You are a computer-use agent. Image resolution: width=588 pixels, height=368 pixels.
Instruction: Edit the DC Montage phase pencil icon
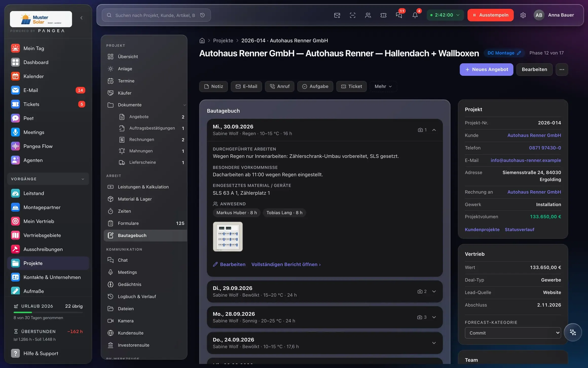coord(519,53)
